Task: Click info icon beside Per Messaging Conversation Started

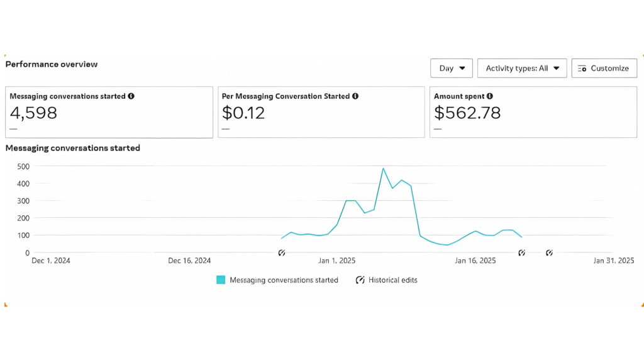Action: click(355, 96)
